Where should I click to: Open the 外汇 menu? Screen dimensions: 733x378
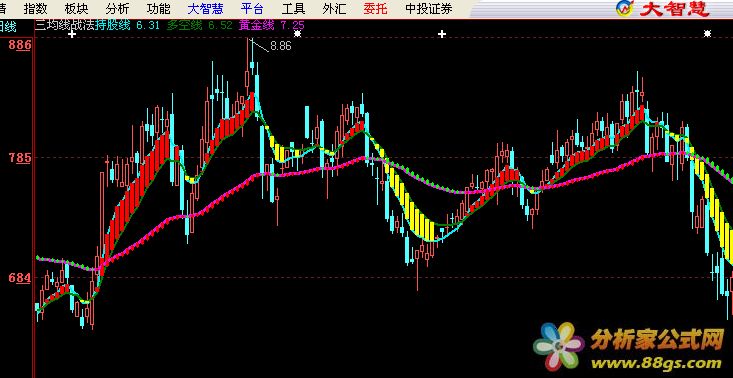pyautogui.click(x=335, y=8)
